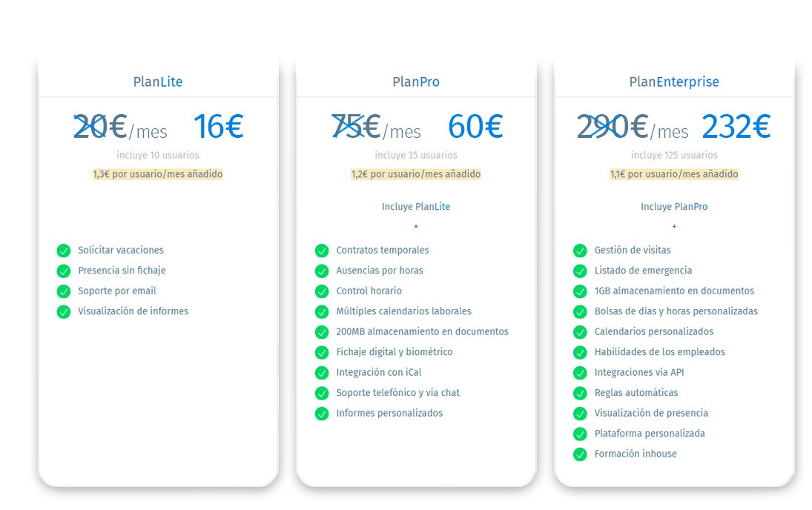Click the check icon next to Control horario
Image resolution: width=812 pixels, height=510 pixels.
point(322,291)
